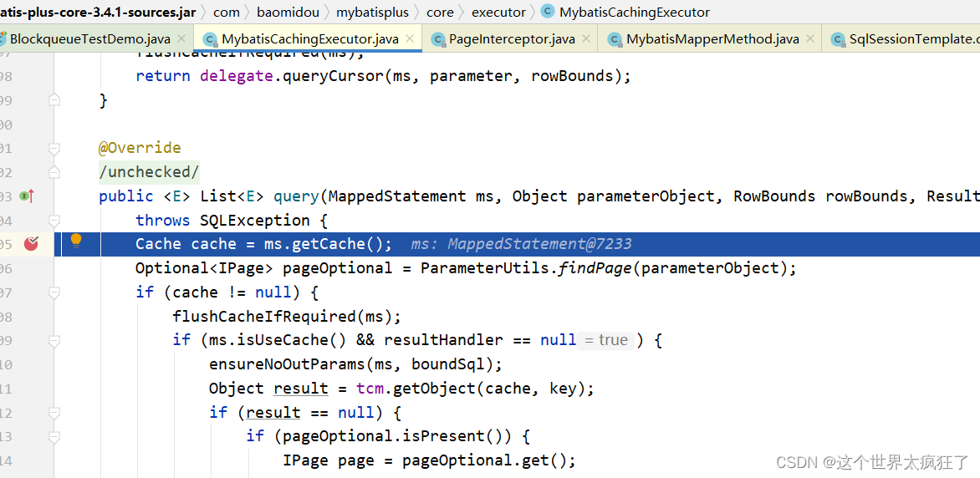Click the 'query' method name

(x=296, y=196)
